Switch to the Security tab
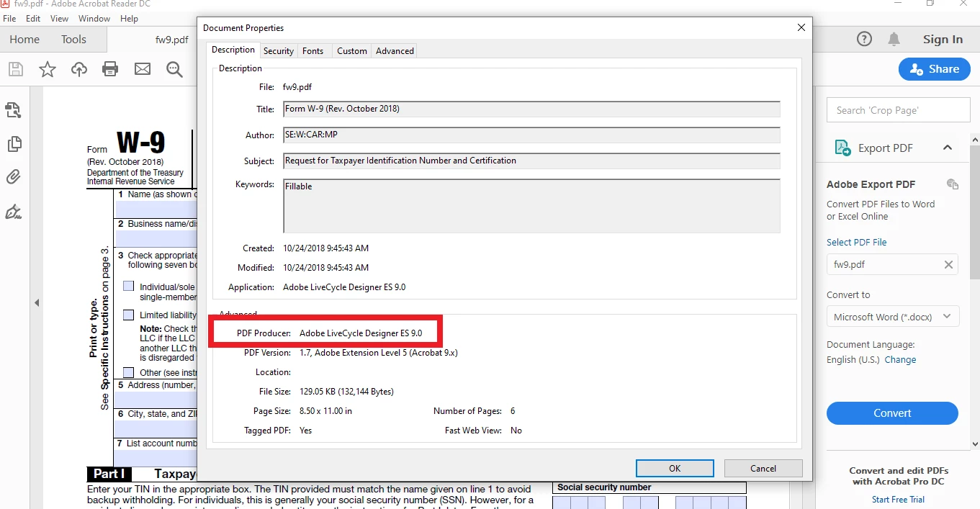The image size is (980, 509). coord(279,51)
